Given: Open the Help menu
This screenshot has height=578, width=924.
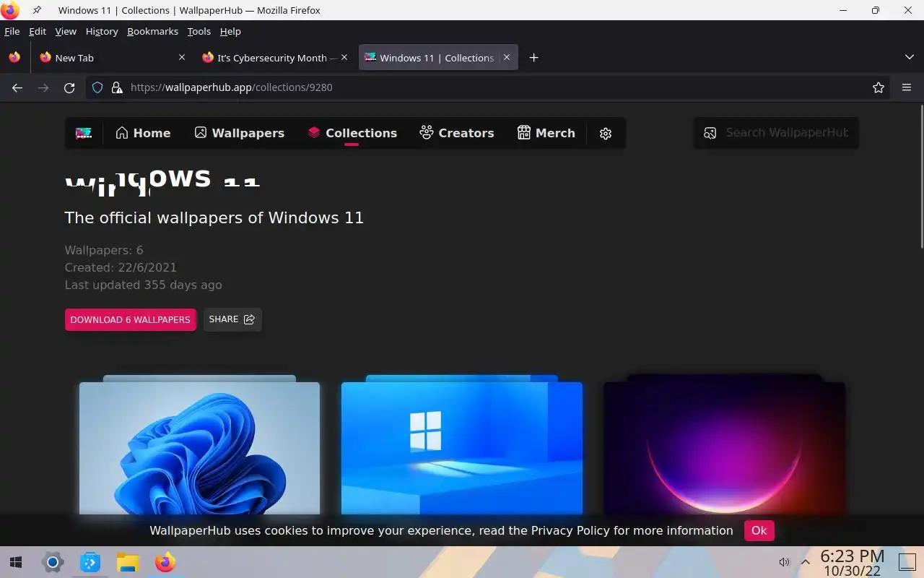Looking at the screenshot, I should (x=230, y=31).
